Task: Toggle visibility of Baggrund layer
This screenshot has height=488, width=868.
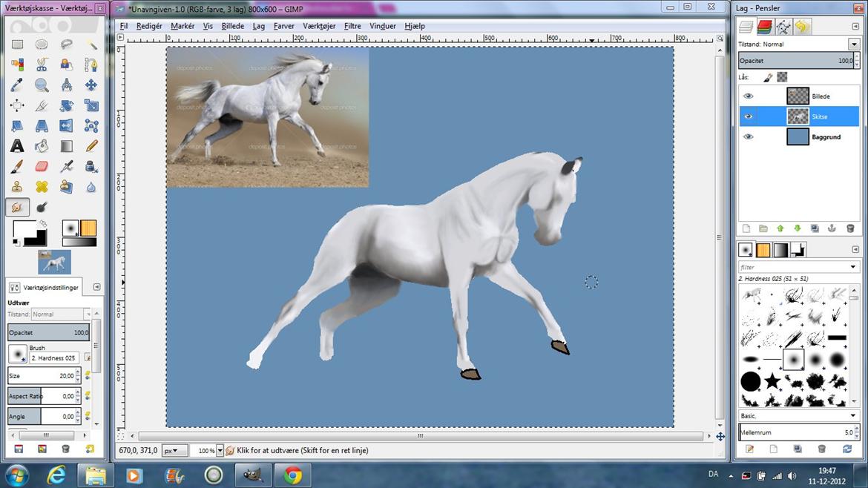Action: [748, 137]
